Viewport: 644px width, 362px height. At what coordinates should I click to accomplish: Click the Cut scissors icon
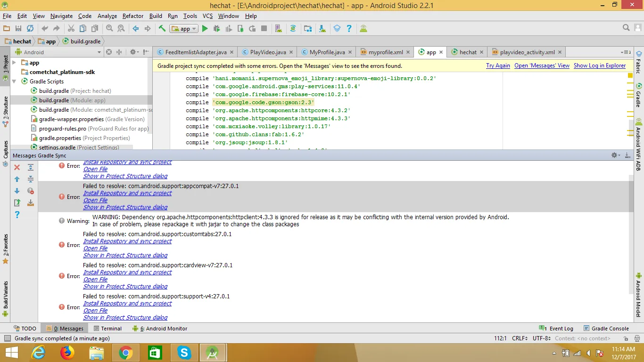tap(71, 29)
